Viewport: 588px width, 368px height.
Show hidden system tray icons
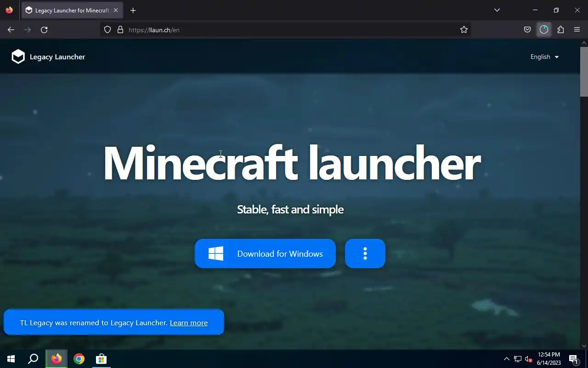click(x=507, y=359)
